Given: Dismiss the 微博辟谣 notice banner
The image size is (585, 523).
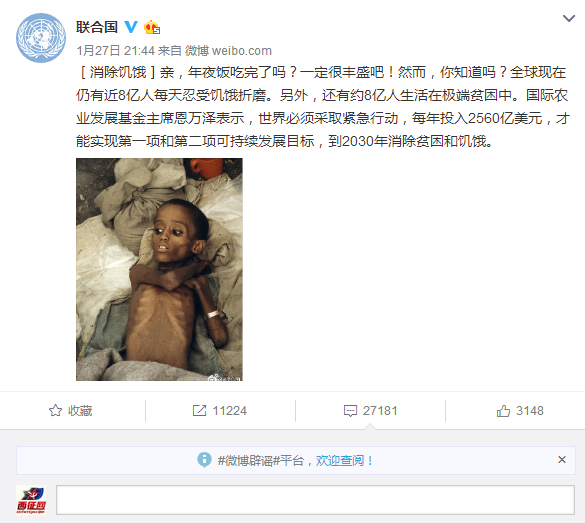Looking at the screenshot, I should (x=562, y=460).
